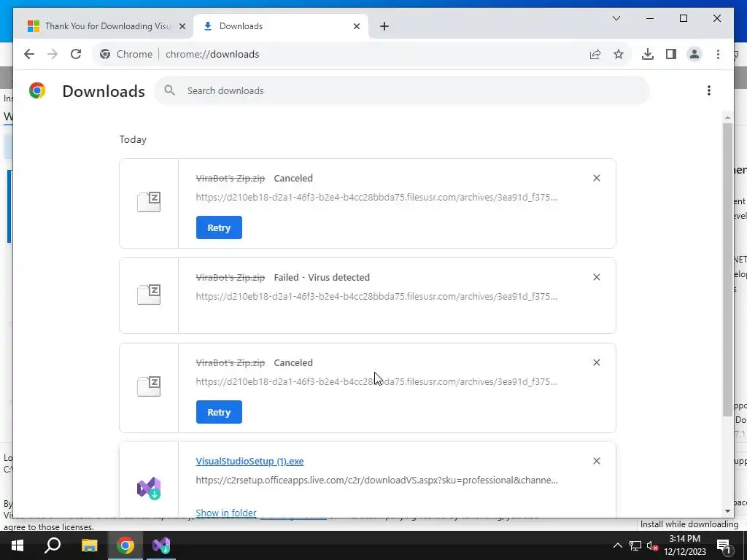This screenshot has width=747, height=560.
Task: Open the notification center icon
Action: pos(723,545)
